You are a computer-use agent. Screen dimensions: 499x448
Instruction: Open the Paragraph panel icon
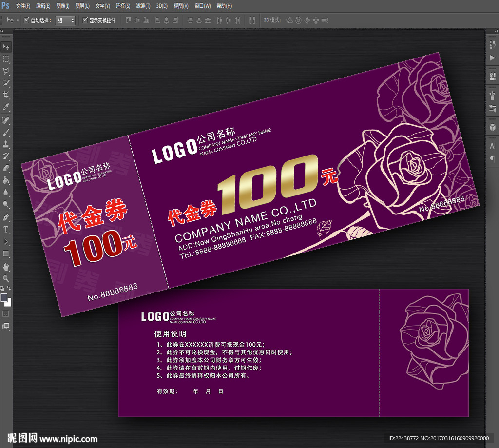coord(492,159)
